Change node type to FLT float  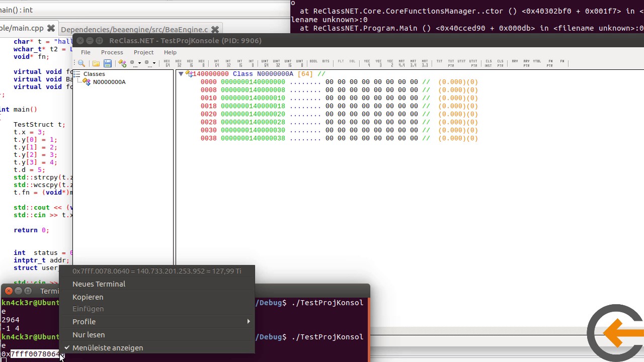[341, 61]
